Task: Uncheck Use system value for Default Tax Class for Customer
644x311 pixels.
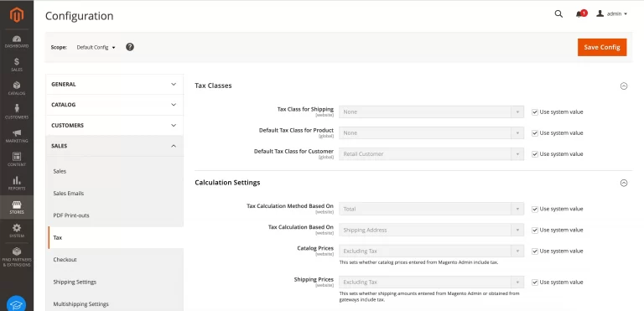Action: [535, 154]
